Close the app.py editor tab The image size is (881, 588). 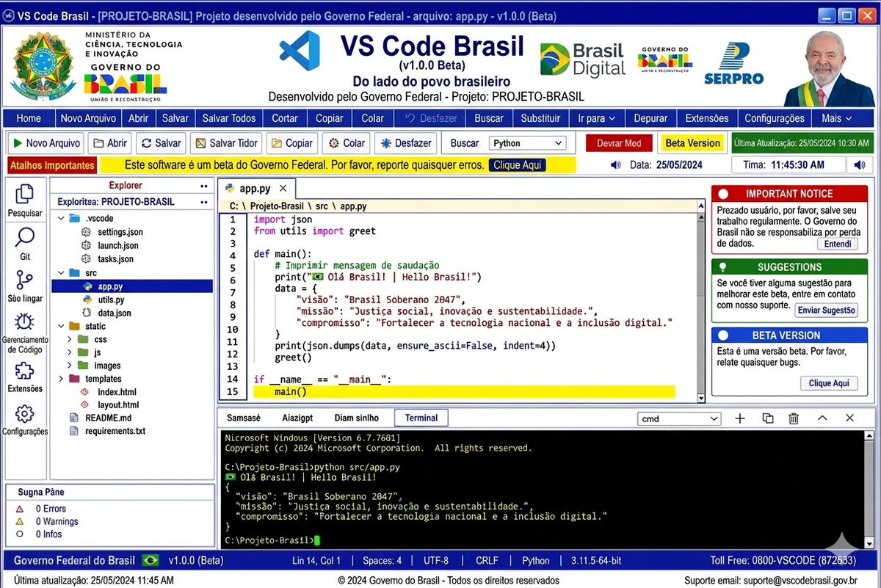click(283, 189)
